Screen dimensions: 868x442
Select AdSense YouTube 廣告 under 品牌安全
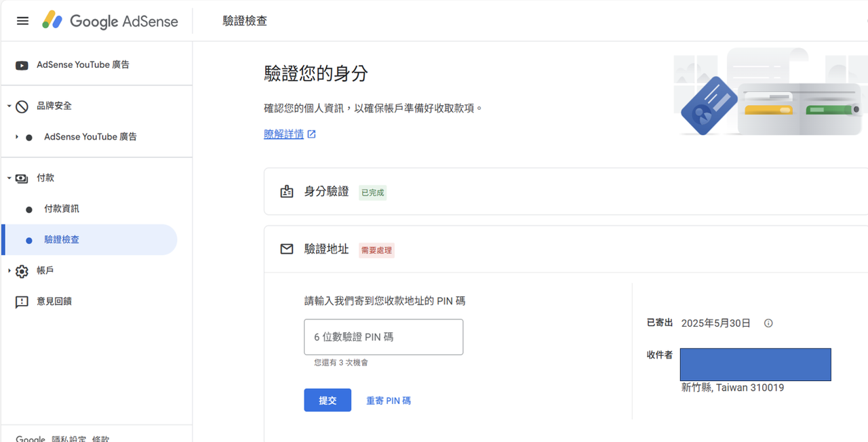90,137
